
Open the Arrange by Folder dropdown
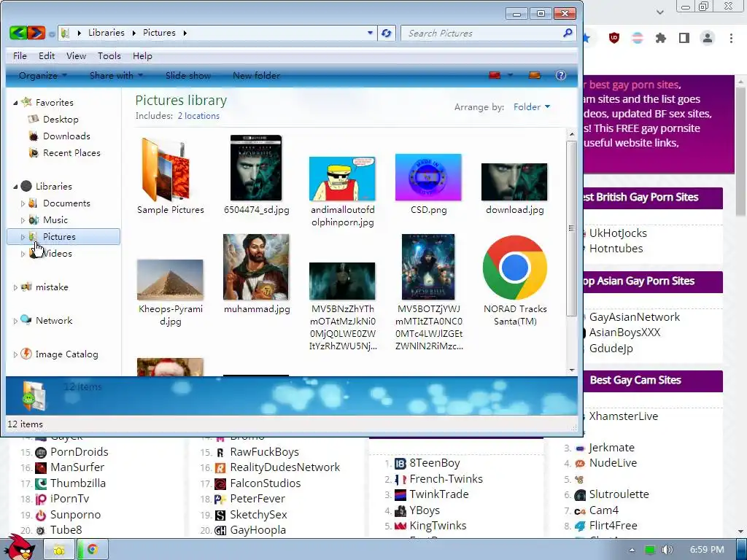pyautogui.click(x=532, y=107)
